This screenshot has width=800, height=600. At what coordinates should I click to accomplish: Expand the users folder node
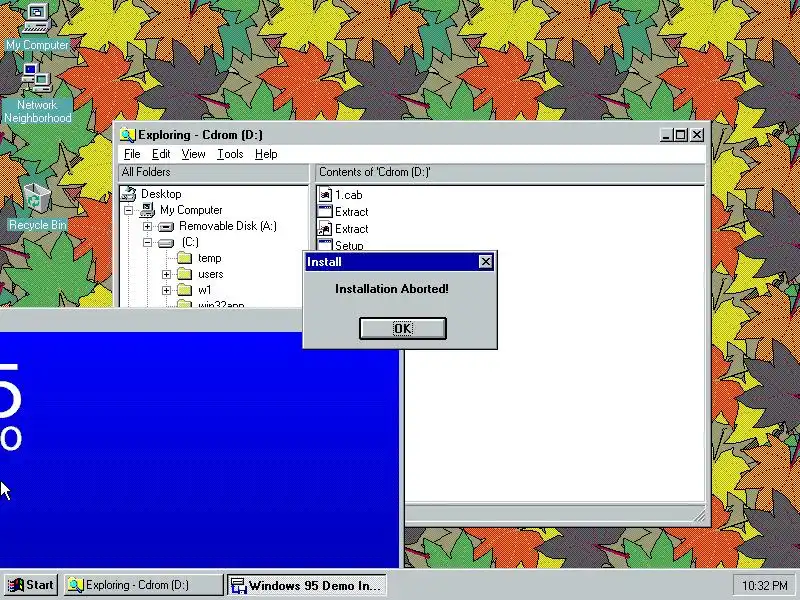(x=166, y=274)
